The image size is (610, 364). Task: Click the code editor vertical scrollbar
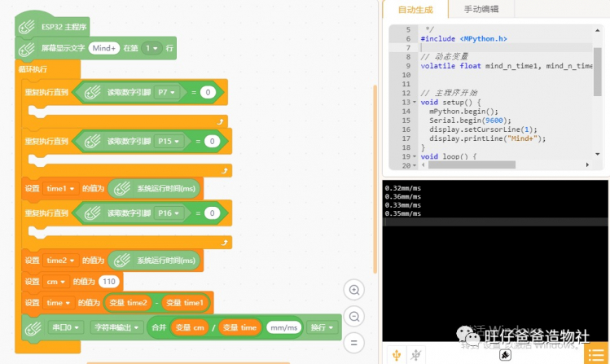click(x=597, y=72)
